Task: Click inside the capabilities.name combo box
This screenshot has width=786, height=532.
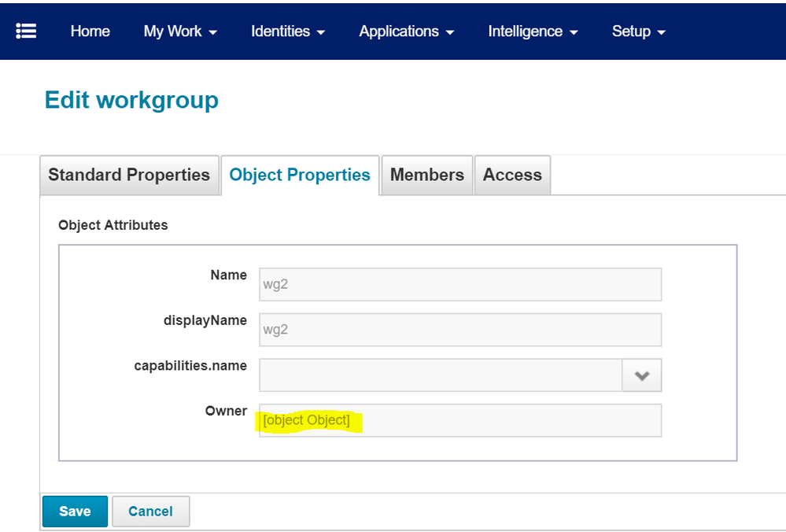Action: pyautogui.click(x=441, y=375)
